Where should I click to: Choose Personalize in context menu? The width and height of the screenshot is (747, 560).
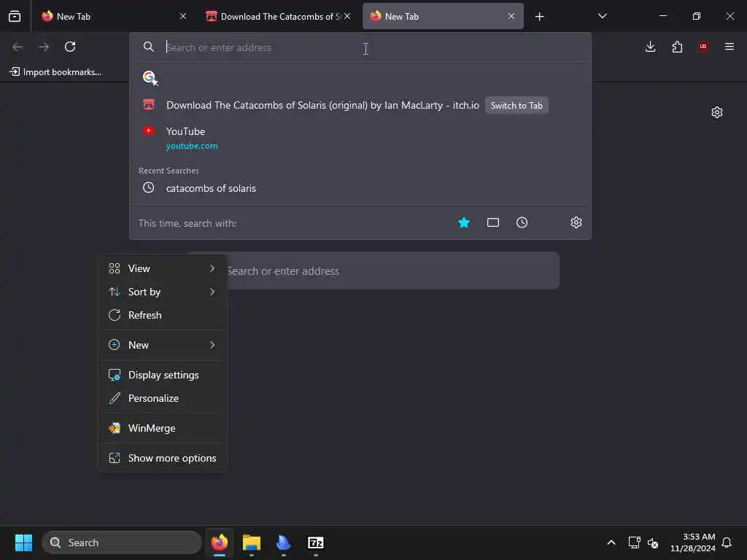point(163,398)
